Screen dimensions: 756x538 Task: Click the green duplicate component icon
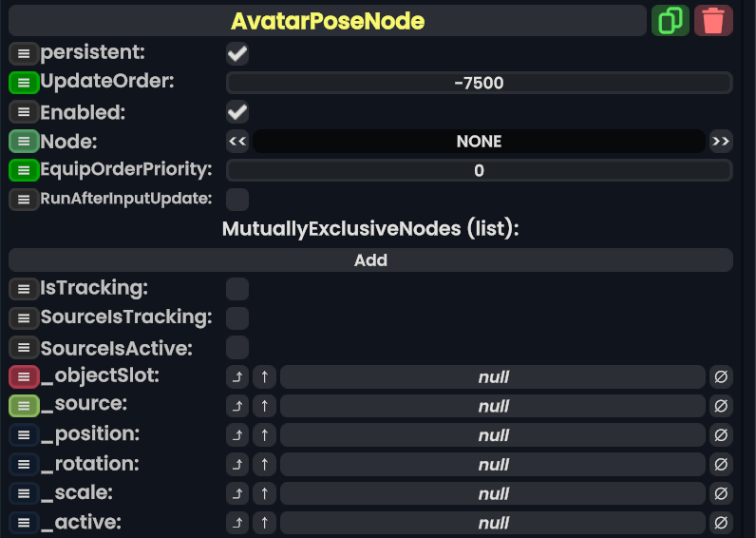tap(671, 21)
